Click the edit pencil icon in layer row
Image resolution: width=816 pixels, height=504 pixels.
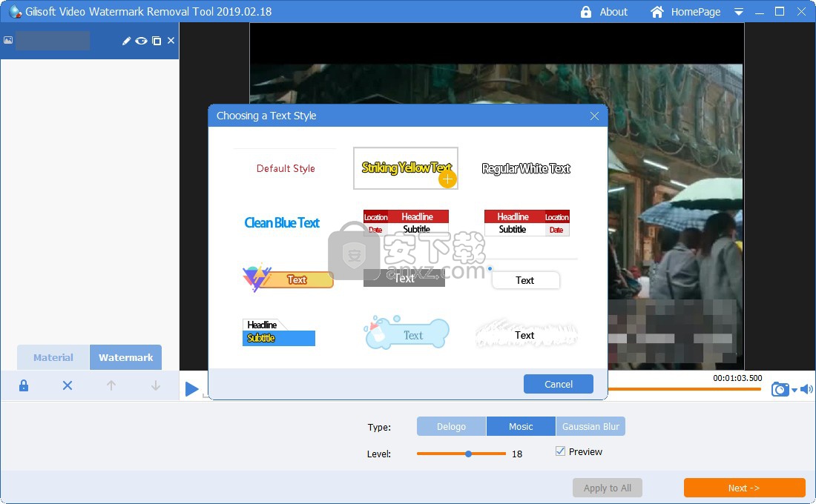point(126,41)
